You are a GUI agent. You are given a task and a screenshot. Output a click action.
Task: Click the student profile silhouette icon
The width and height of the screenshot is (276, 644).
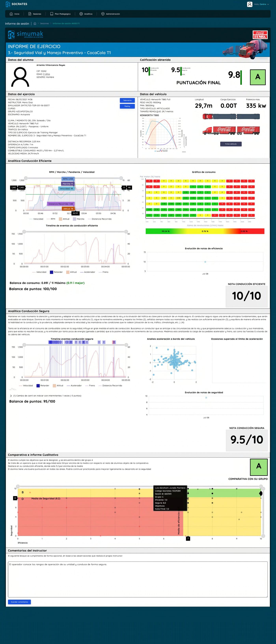20,77
